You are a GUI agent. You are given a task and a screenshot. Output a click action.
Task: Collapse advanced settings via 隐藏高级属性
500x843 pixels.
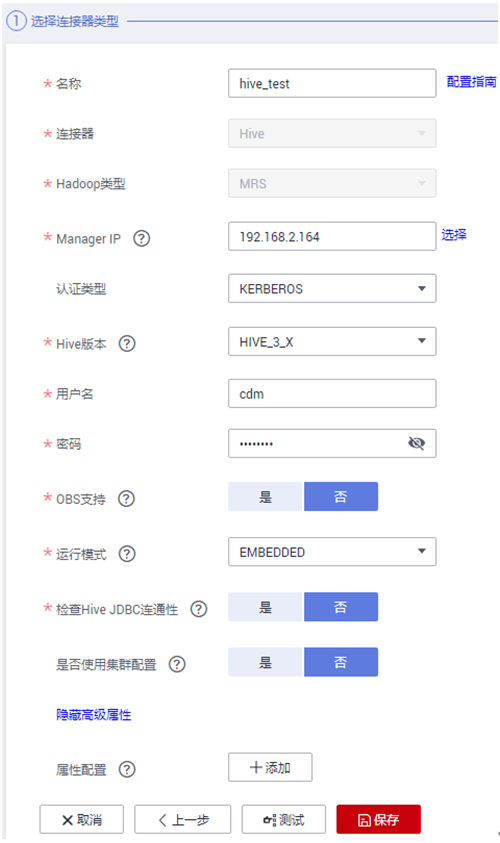(x=94, y=715)
